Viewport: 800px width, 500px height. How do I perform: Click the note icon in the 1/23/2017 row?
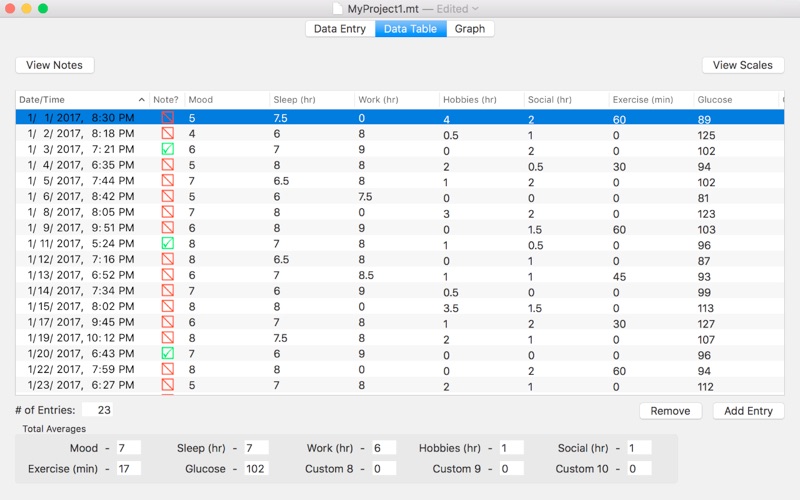tap(167, 384)
